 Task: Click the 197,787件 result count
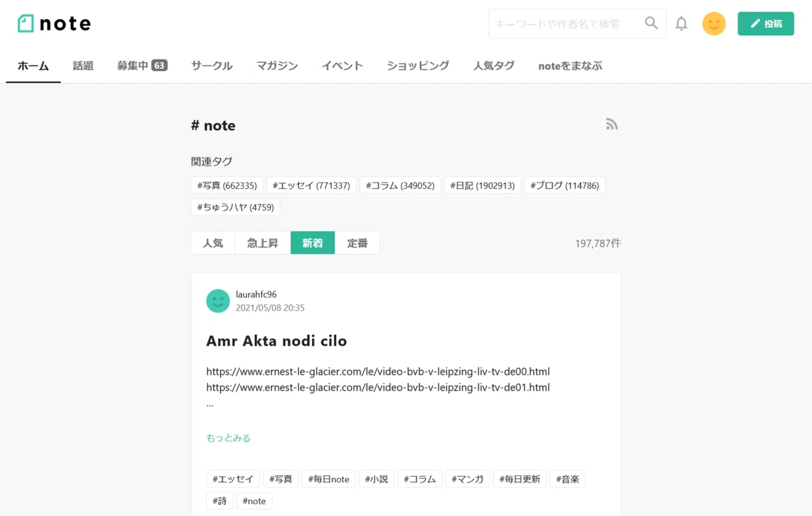click(597, 243)
